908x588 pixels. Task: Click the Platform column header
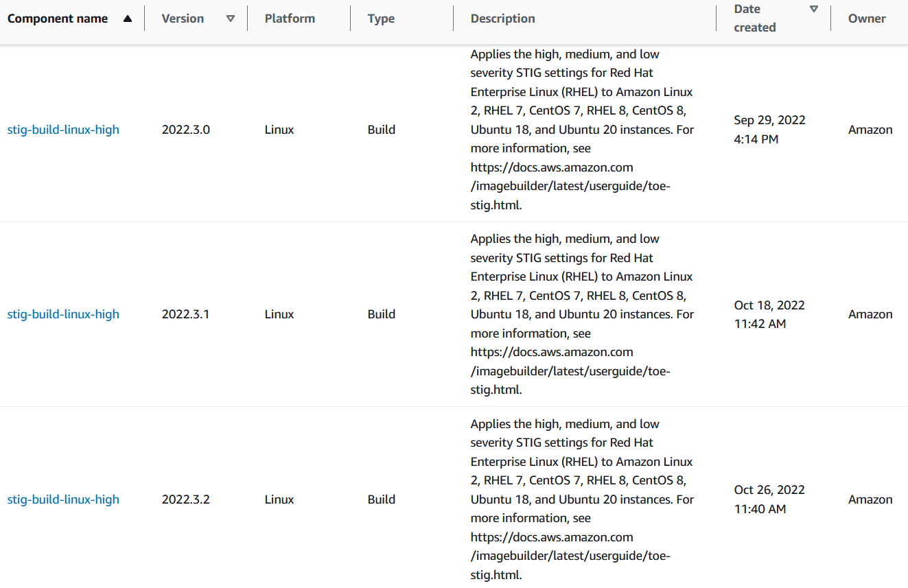[x=290, y=19]
